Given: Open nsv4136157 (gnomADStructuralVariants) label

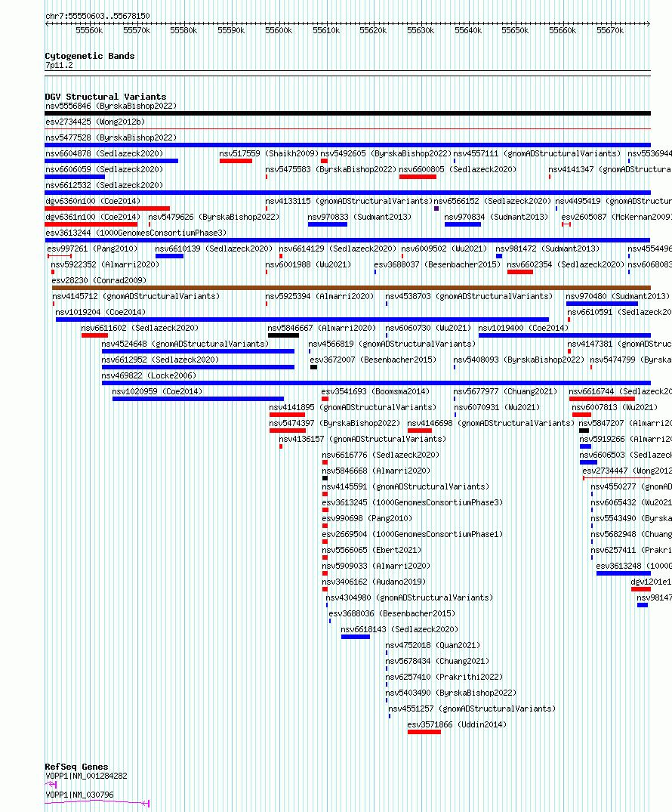Looking at the screenshot, I should [x=362, y=439].
